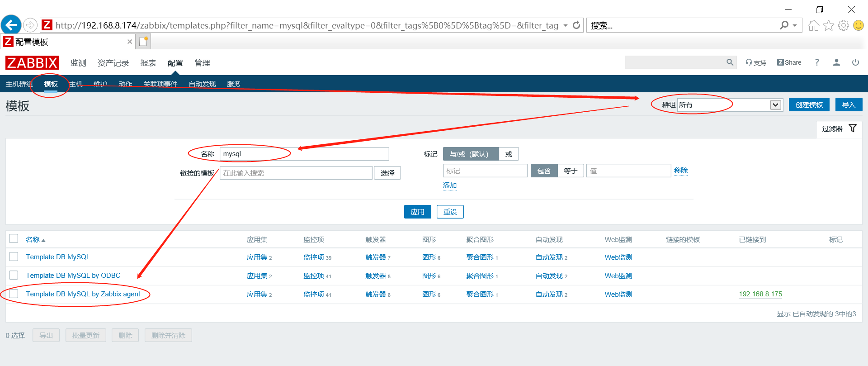The image size is (868, 366).
Task: Open the Zabbix Share link
Action: click(x=789, y=62)
